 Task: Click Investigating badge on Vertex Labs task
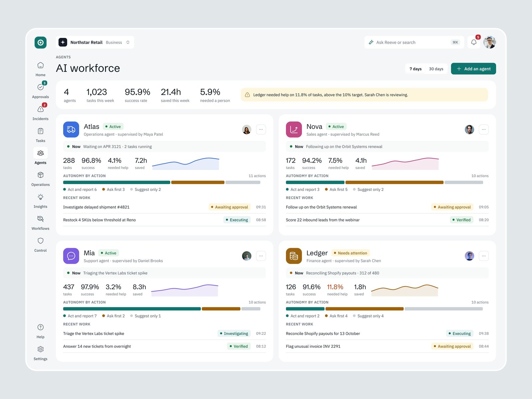click(234, 333)
